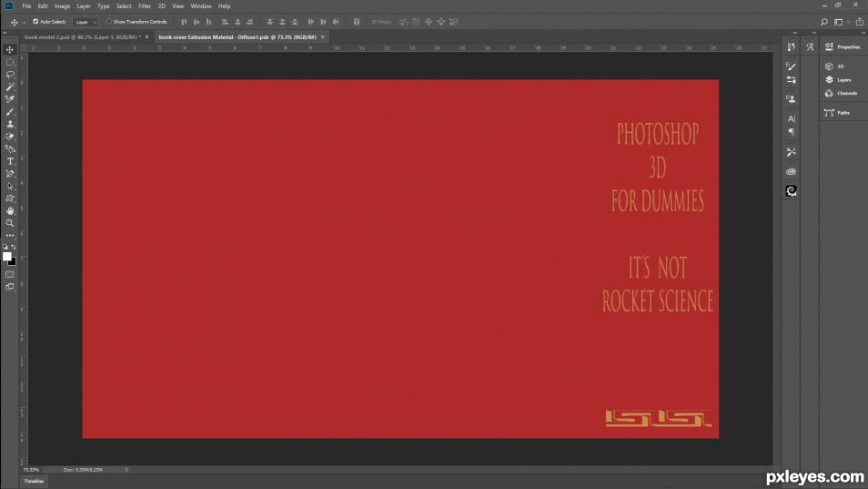Image resolution: width=868 pixels, height=489 pixels.
Task: Click Align Right Edges button
Action: (249, 22)
